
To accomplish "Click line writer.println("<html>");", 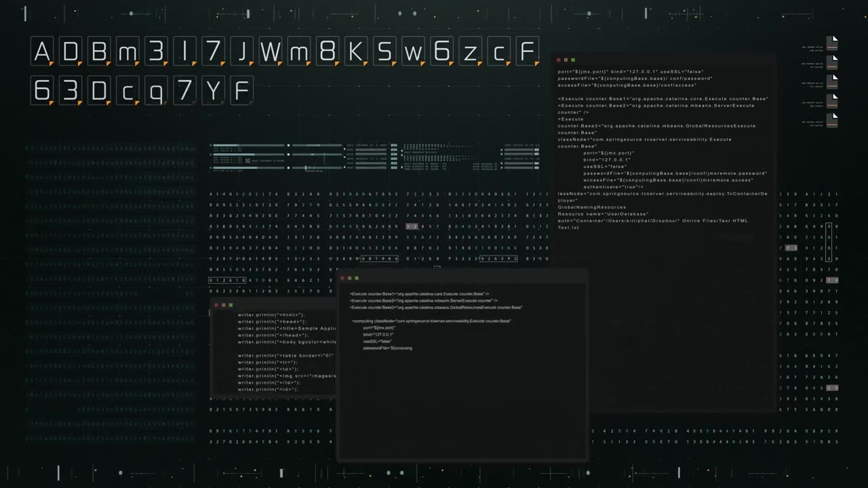I will [x=271, y=314].
